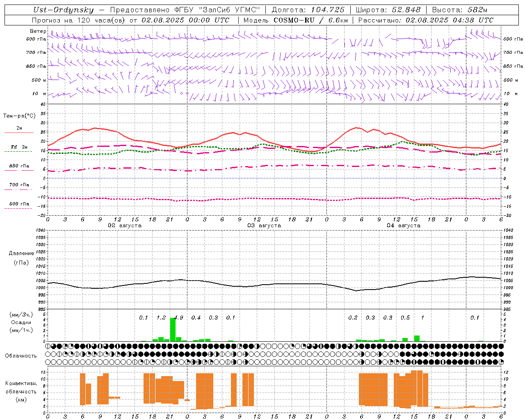Screen dimensions: 525x420
Task: Click the (мм/3ч.) units label
Action: tap(21, 315)
